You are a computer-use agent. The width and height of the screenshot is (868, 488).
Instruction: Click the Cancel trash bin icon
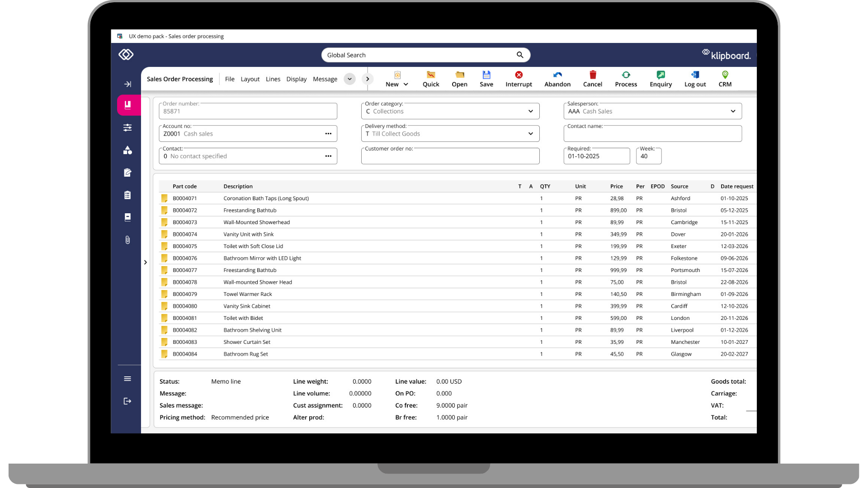tap(592, 75)
